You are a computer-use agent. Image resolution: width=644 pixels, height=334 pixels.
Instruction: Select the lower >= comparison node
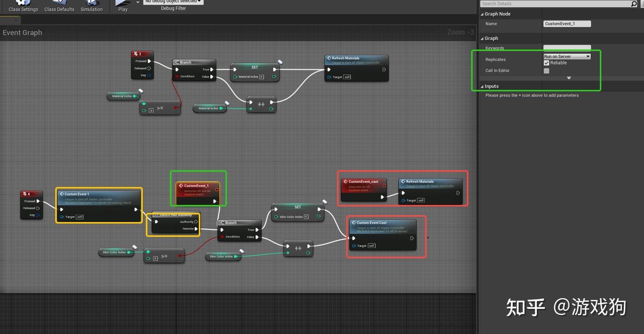[164, 256]
